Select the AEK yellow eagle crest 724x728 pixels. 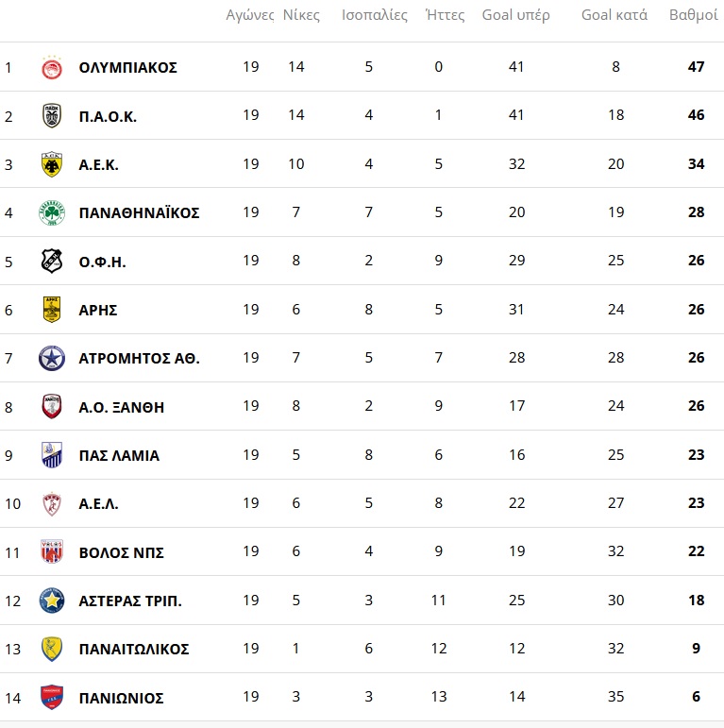[52, 164]
